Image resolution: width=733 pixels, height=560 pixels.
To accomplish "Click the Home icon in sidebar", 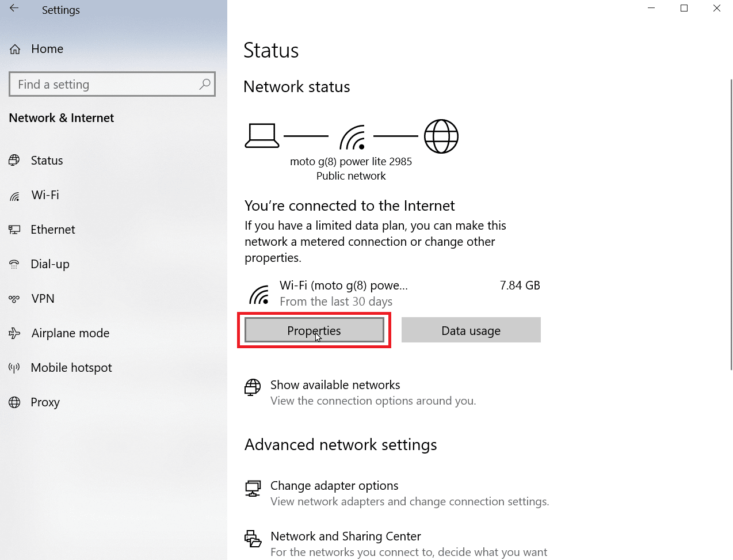I will point(16,49).
